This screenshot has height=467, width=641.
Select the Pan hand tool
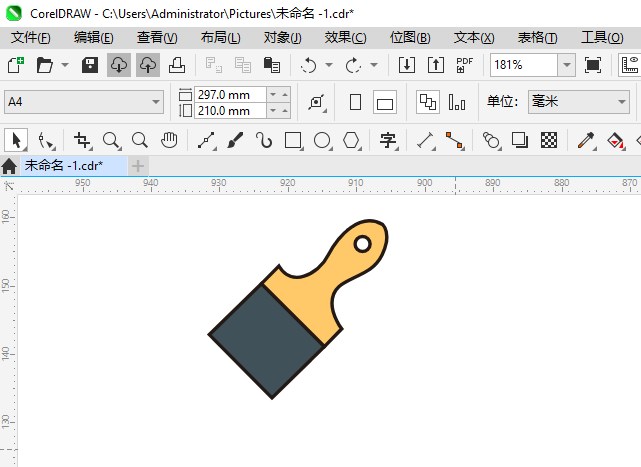click(x=169, y=141)
